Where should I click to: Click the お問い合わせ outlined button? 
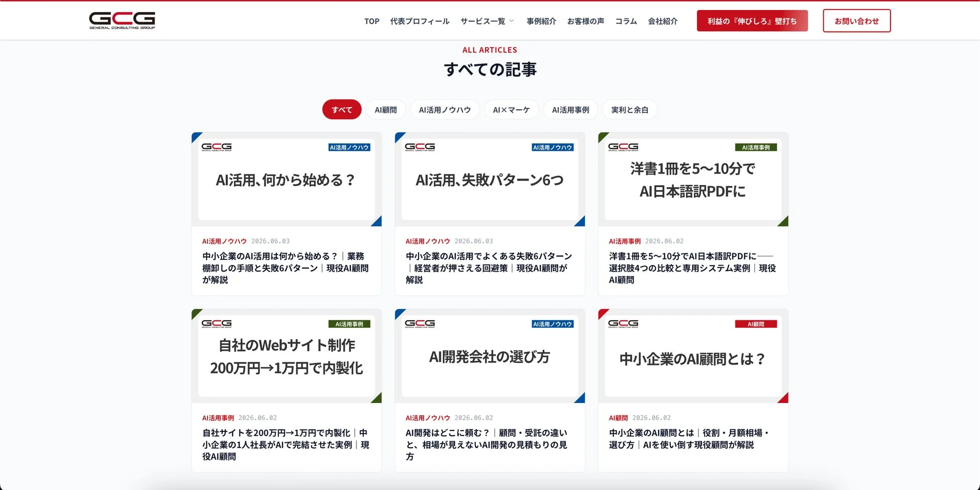tap(857, 21)
